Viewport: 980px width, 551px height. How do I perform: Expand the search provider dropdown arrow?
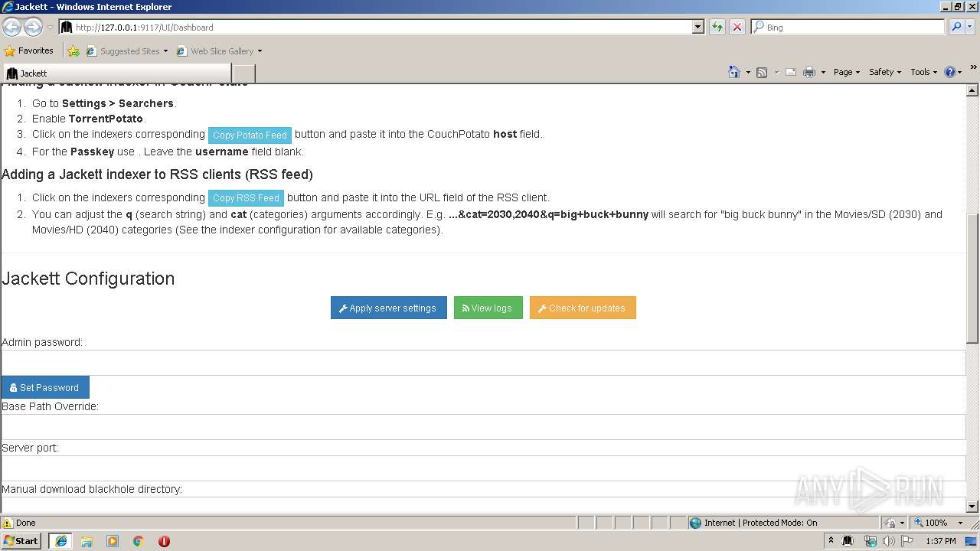pos(971,27)
